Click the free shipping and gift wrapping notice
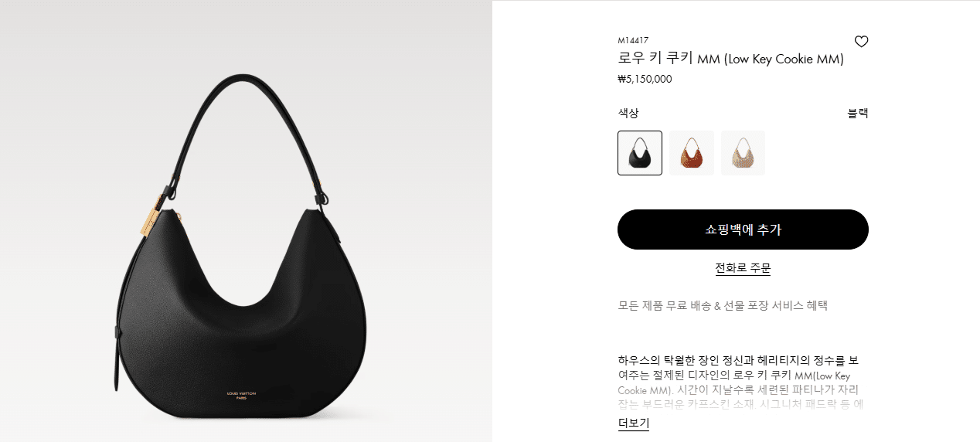Image resolution: width=980 pixels, height=442 pixels. [x=723, y=305]
